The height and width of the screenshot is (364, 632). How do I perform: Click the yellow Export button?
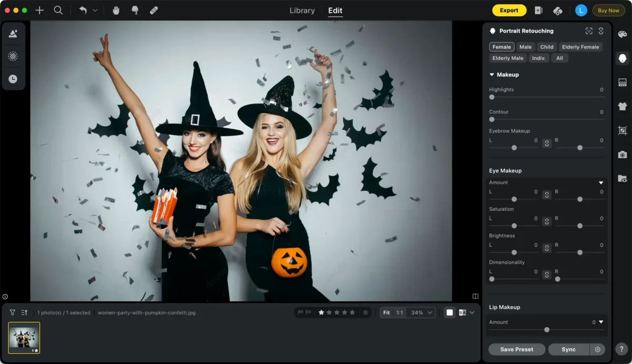pos(509,10)
